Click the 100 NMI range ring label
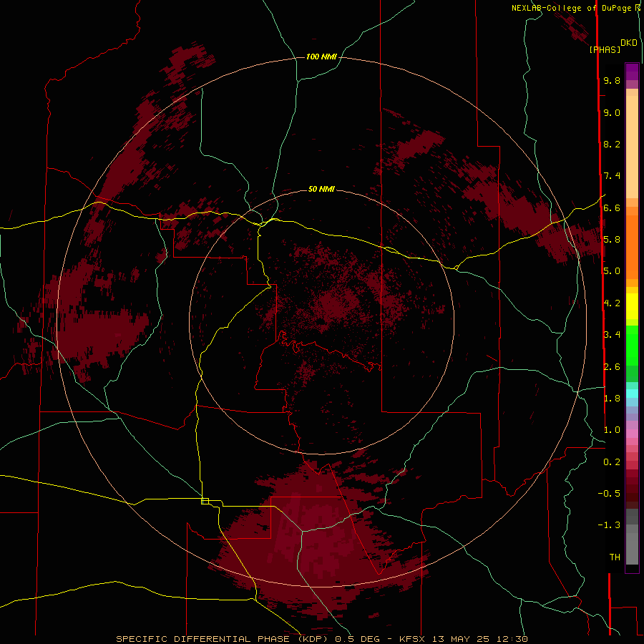Image resolution: width=644 pixels, height=644 pixels. click(321, 57)
